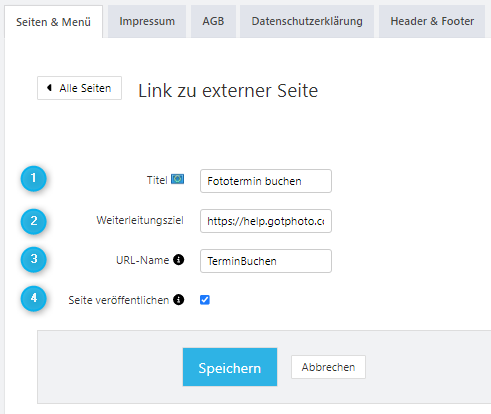Open the AGB tab

tap(213, 21)
